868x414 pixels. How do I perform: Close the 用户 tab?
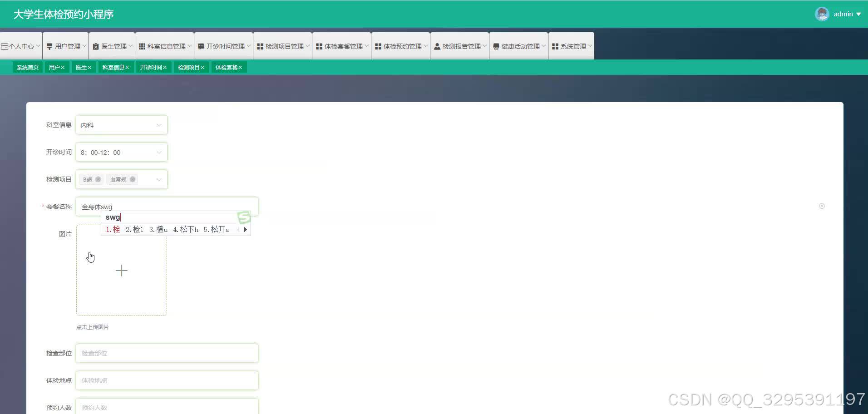[x=63, y=68]
